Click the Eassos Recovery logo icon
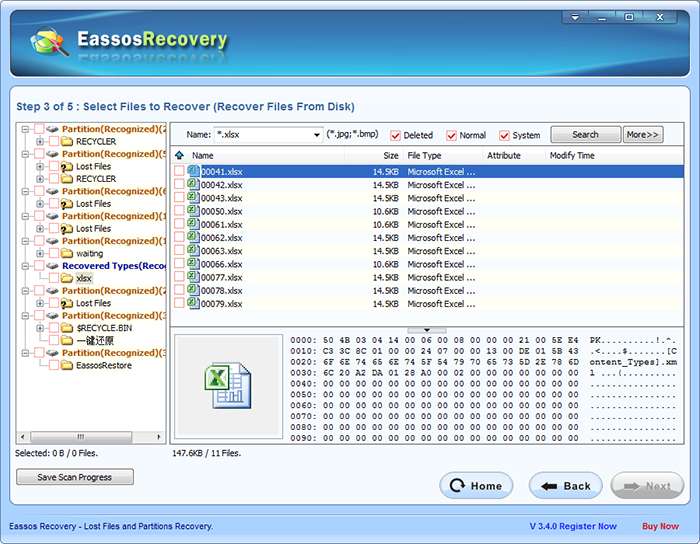The image size is (700, 544). coord(48,42)
